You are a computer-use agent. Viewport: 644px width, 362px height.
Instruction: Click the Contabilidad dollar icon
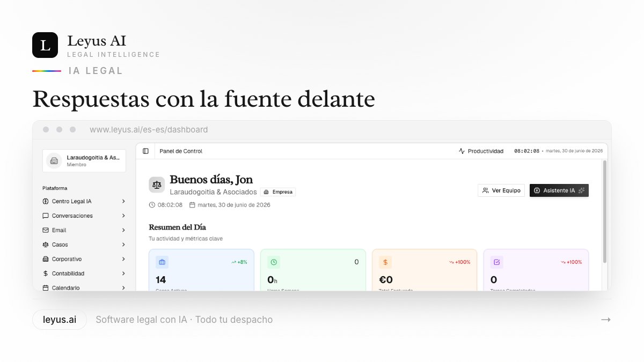46,274
